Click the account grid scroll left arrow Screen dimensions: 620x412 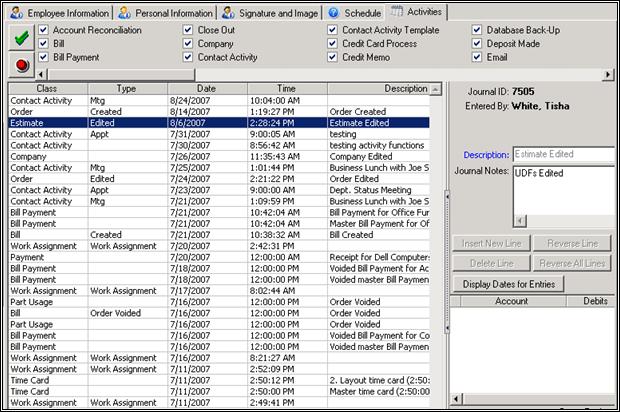point(456,399)
